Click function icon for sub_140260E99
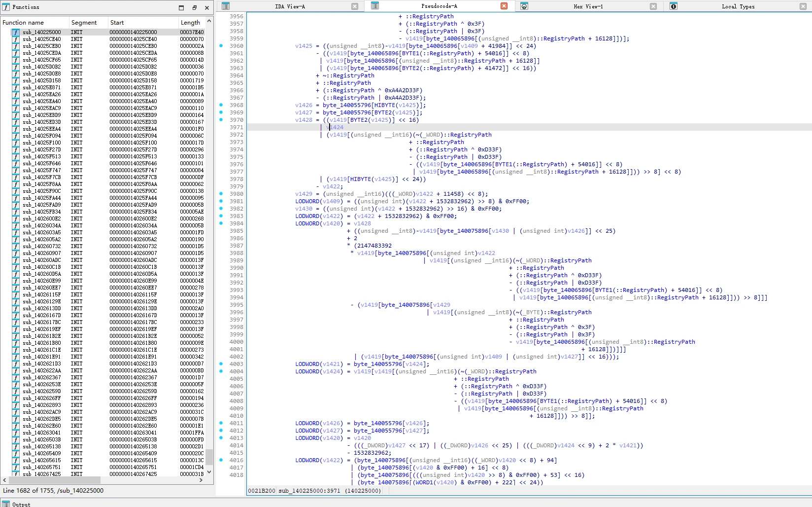This screenshot has width=812, height=507. [16, 281]
